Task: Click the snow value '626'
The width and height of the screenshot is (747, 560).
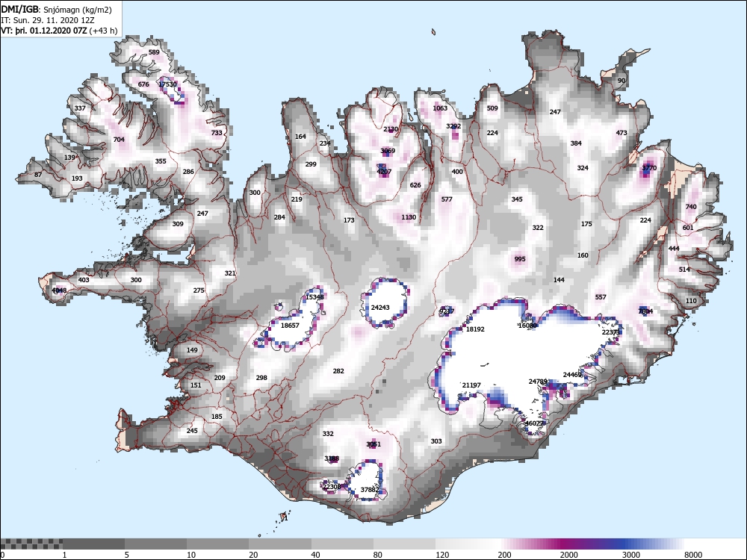Action: tap(415, 185)
